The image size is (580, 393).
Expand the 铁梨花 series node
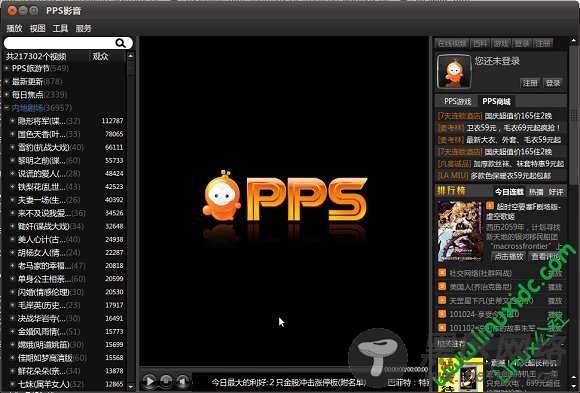pyautogui.click(x=13, y=187)
